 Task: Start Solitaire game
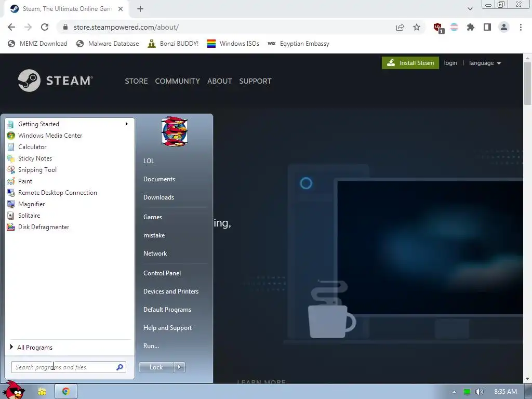pyautogui.click(x=69, y=216)
